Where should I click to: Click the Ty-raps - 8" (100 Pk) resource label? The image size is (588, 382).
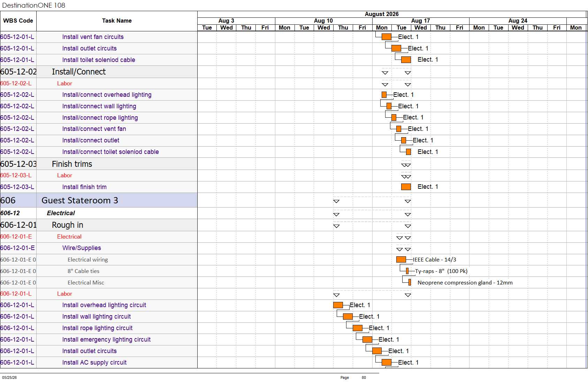(x=441, y=271)
